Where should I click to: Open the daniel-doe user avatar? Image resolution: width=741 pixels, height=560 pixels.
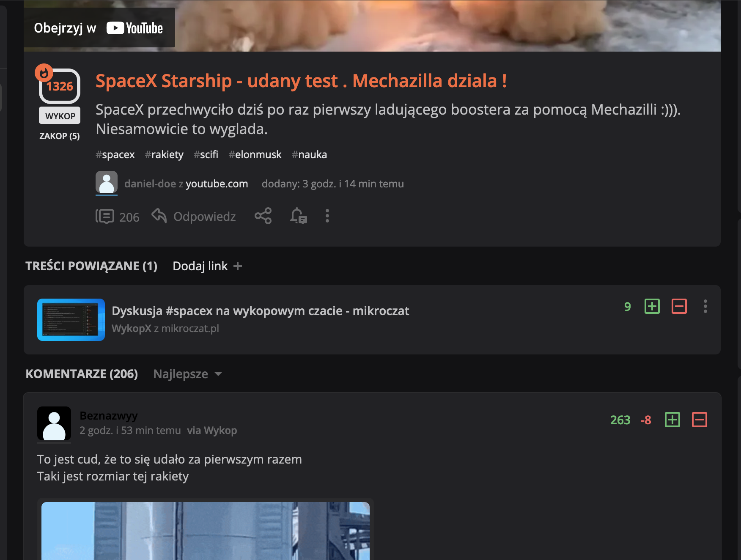tap(107, 183)
